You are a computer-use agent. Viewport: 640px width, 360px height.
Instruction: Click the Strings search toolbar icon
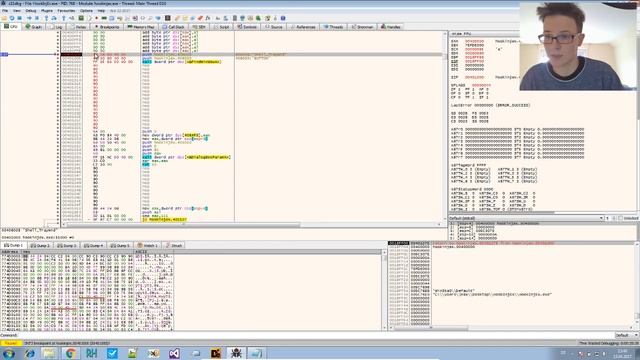click(x=217, y=18)
